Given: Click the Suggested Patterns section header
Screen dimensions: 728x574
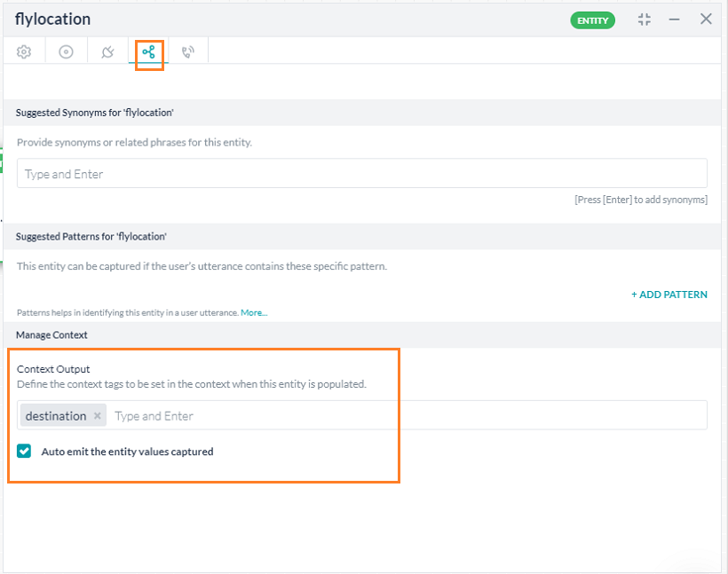Looking at the screenshot, I should point(91,237).
